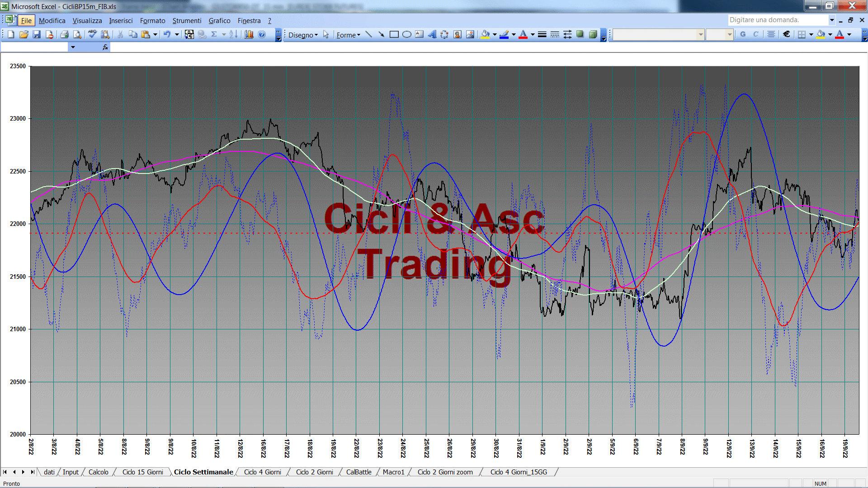Click drawing Font Color red swatch
Screen dimensions: 868x488
[x=523, y=34]
